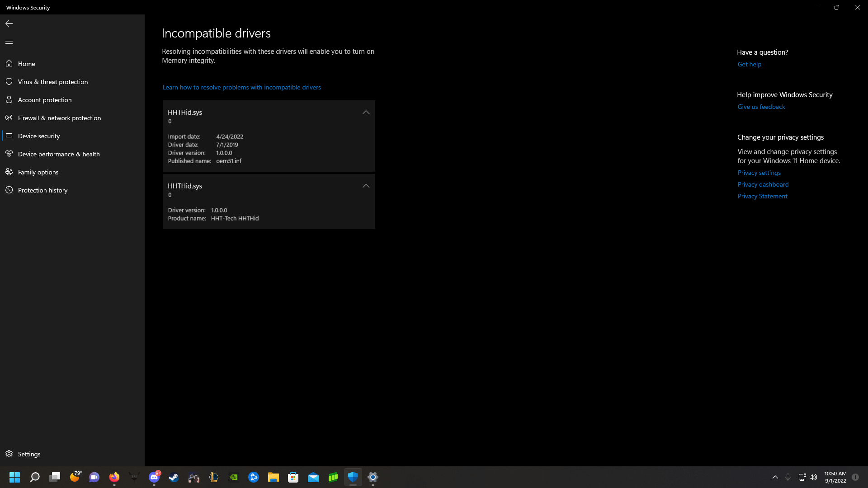Click the Device performance & health heart icon
The image size is (868, 488).
tap(9, 154)
